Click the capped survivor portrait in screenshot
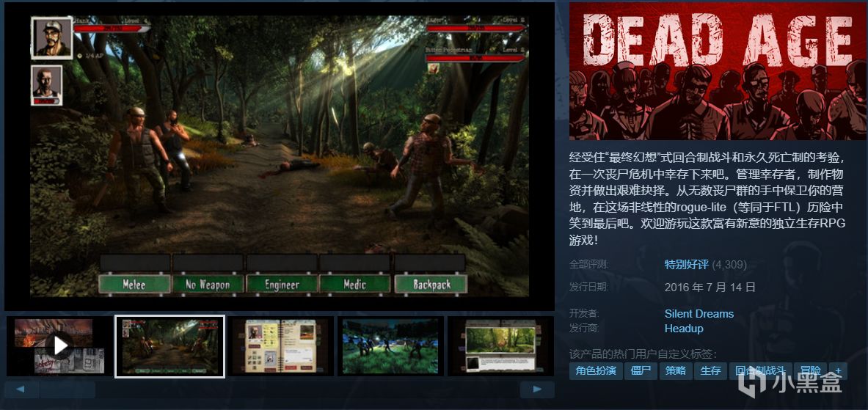Viewport: 868px width, 410px height. (x=52, y=38)
